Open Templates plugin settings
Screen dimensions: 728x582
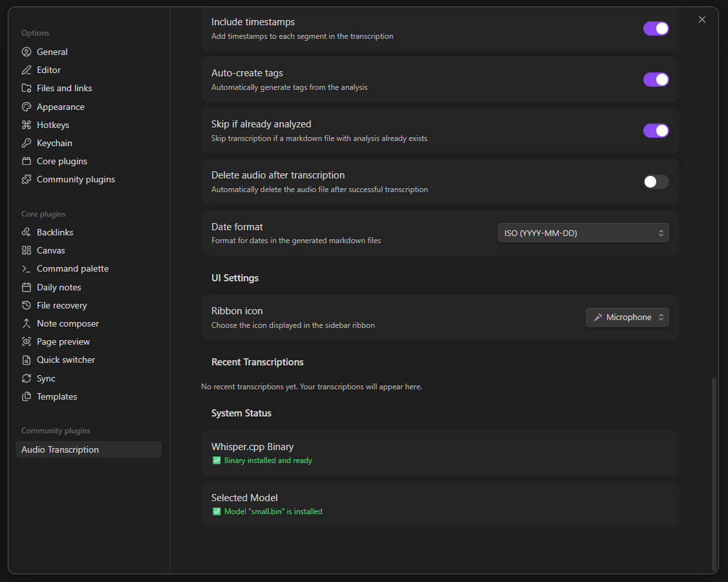[x=56, y=396]
